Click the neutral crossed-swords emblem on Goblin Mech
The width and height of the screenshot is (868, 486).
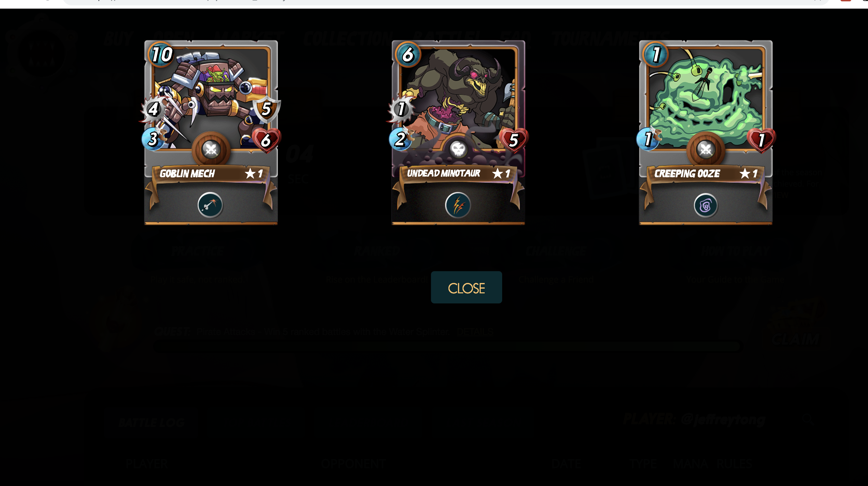pos(211,149)
